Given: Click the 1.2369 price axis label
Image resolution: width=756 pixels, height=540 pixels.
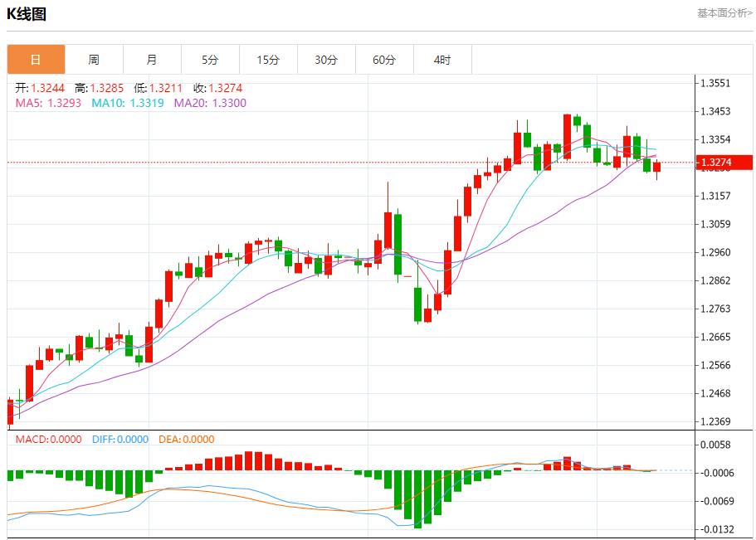Looking at the screenshot, I should pyautogui.click(x=715, y=421).
